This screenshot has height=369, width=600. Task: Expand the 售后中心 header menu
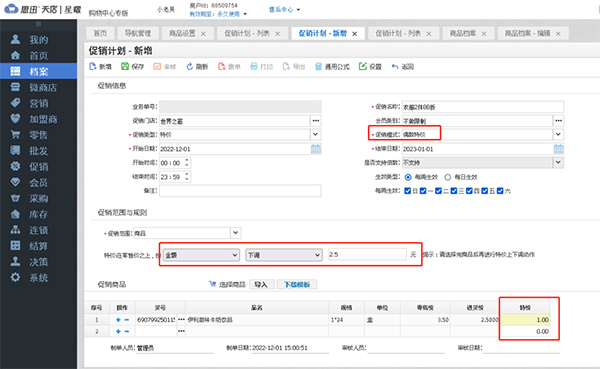(x=284, y=10)
